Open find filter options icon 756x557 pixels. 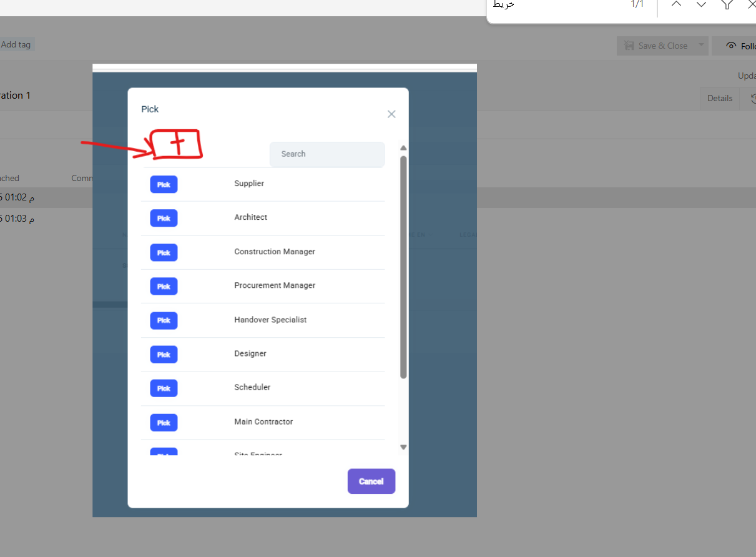point(727,4)
